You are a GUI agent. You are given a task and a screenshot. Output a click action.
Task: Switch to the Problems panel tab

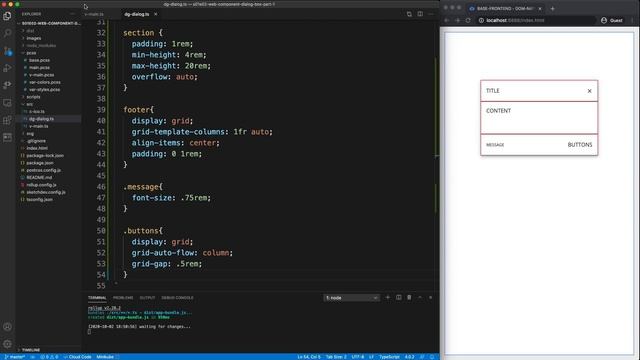pos(123,298)
